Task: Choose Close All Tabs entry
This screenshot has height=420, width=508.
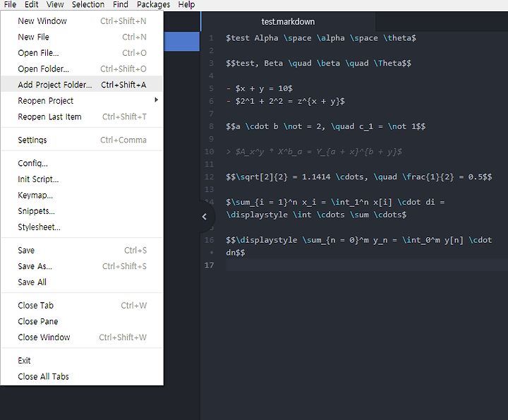Action: click(x=82, y=376)
